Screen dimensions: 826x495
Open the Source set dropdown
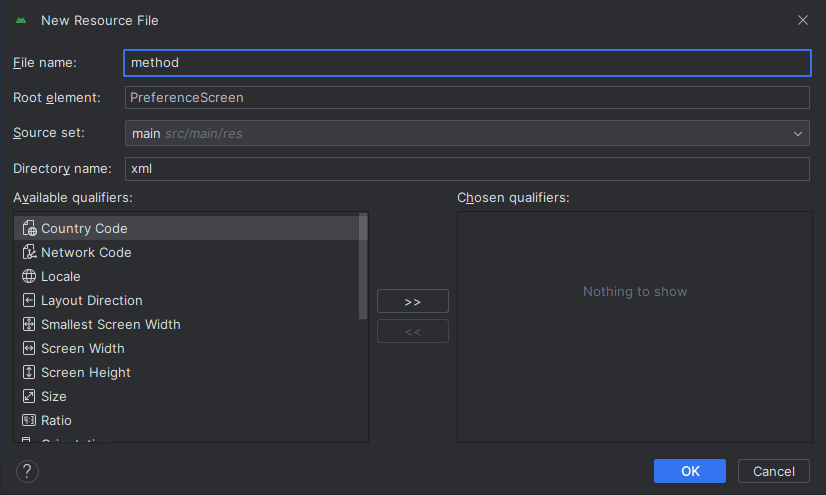[x=467, y=133]
